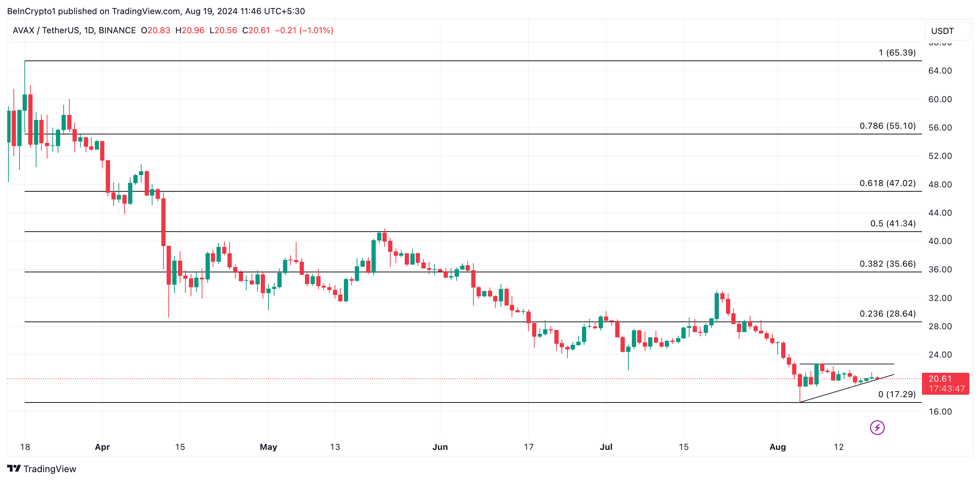
Task: Click the 64.00 price axis tick
Action: (940, 71)
